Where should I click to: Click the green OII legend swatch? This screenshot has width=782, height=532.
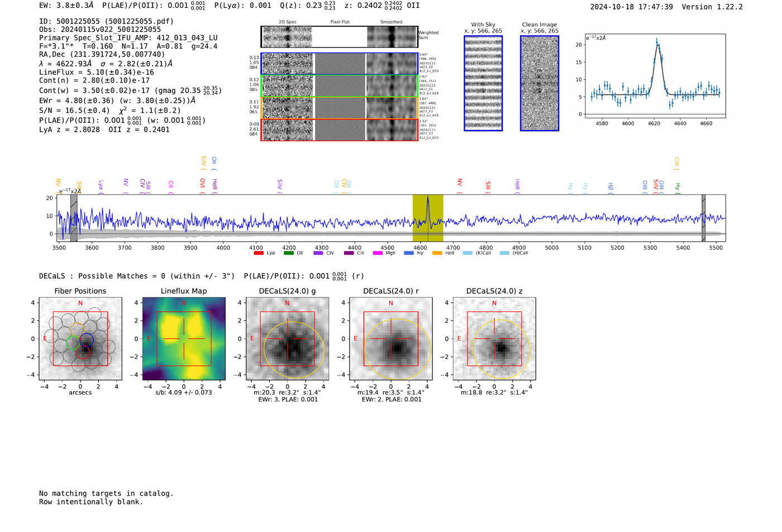click(288, 253)
